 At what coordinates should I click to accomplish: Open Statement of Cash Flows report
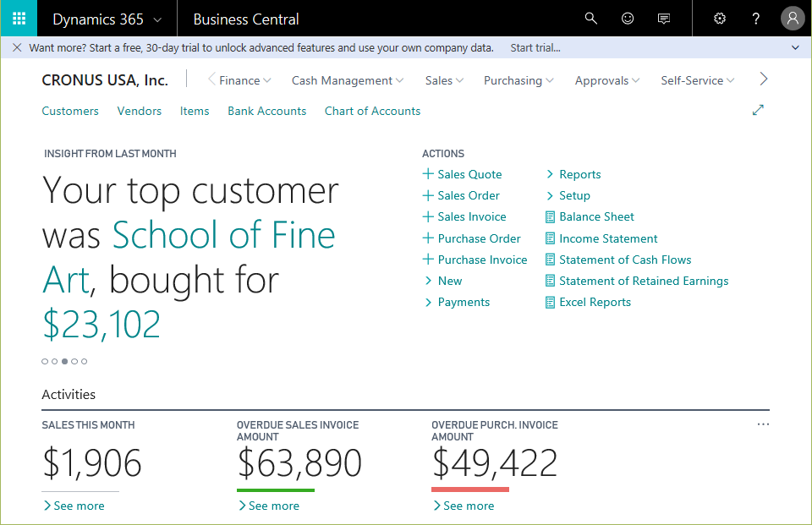click(x=618, y=260)
